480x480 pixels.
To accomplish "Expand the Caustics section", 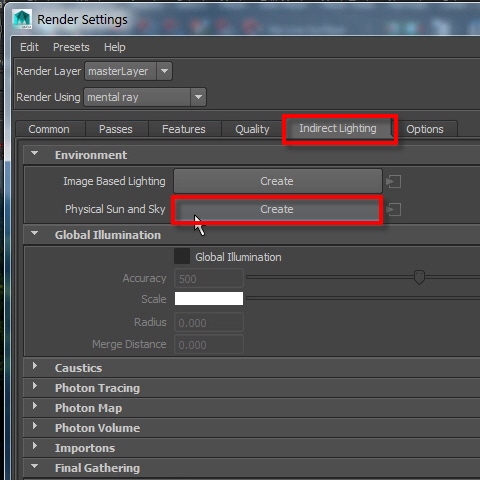I will click(x=35, y=366).
